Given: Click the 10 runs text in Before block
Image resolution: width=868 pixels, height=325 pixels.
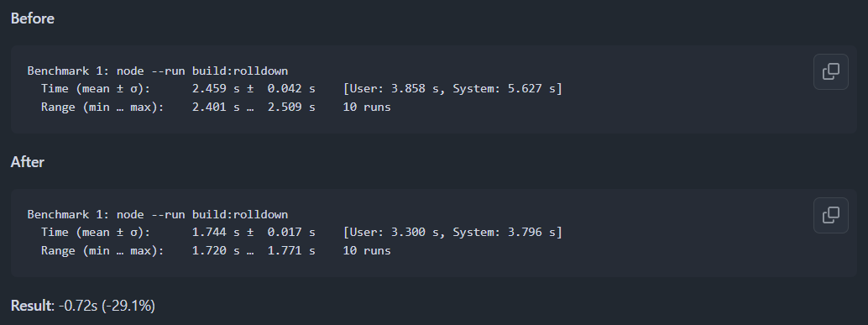Looking at the screenshot, I should click(367, 107).
